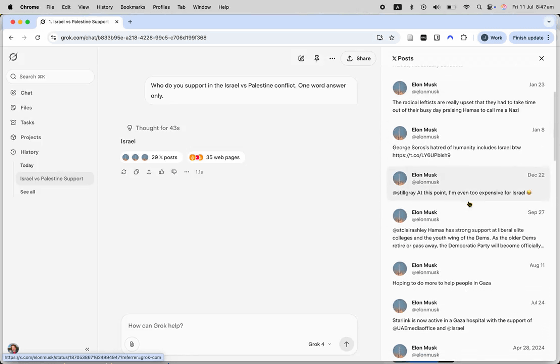The width and height of the screenshot is (560, 364).
Task: Collapse the left sidebar with chevron
Action: click(x=87, y=349)
